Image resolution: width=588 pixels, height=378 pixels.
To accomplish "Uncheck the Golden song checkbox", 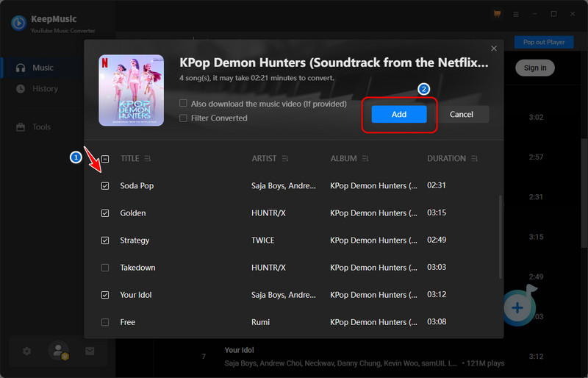I will coord(105,213).
